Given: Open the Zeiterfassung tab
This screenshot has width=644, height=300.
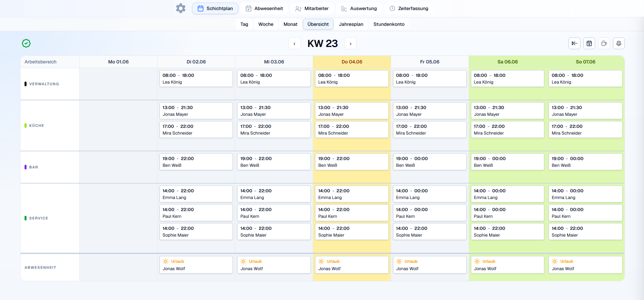Looking at the screenshot, I should [x=409, y=8].
